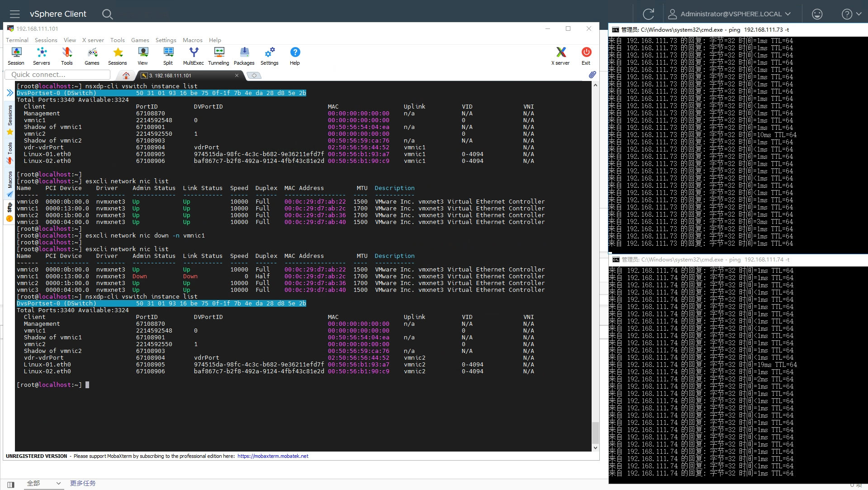Screen dimensions: 868x490
Task: Follow the mobaxterm.mobatek.net link
Action: tap(273, 456)
